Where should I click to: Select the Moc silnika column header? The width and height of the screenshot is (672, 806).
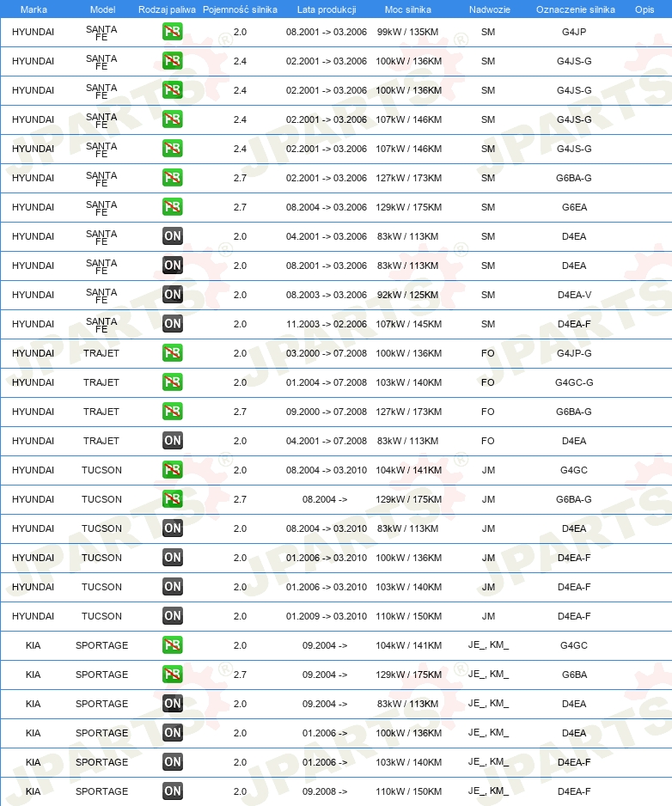tap(407, 9)
